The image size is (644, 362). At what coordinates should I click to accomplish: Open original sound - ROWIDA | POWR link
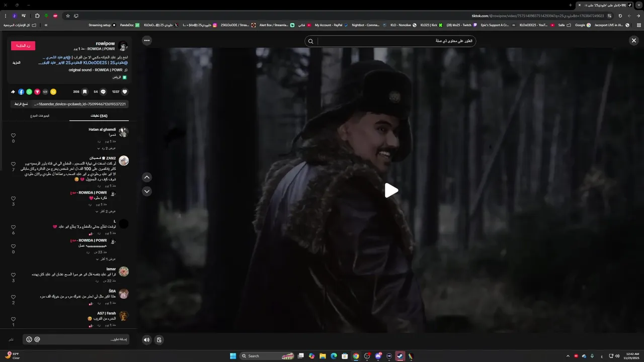[x=96, y=70]
